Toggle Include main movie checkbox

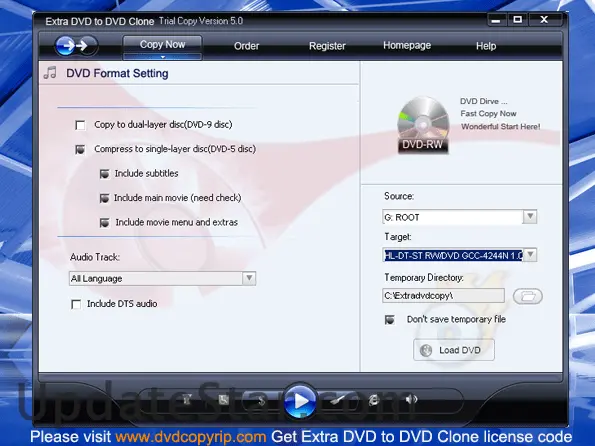click(x=104, y=198)
